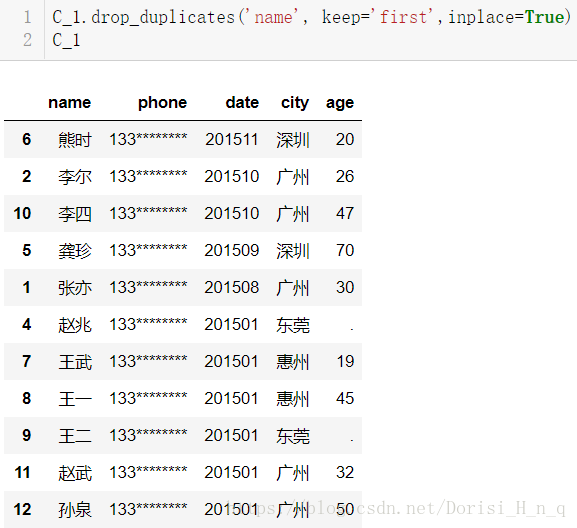Click the drop_duplicates code line
The width and height of the screenshot is (577, 528).
(x=311, y=17)
